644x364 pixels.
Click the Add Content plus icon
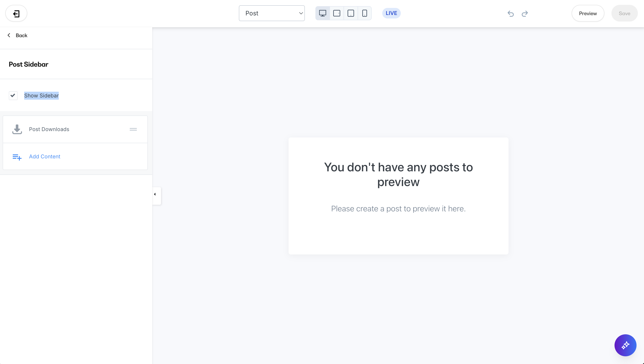click(x=17, y=157)
